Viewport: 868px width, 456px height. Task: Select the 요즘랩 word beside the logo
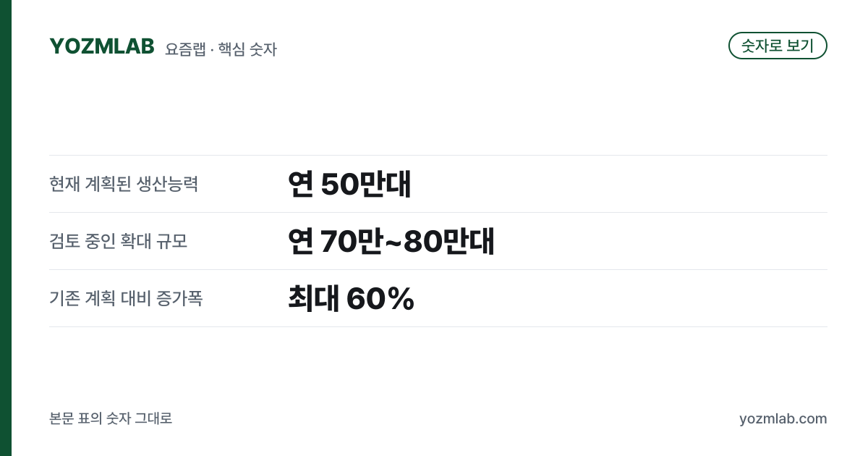pyautogui.click(x=185, y=49)
